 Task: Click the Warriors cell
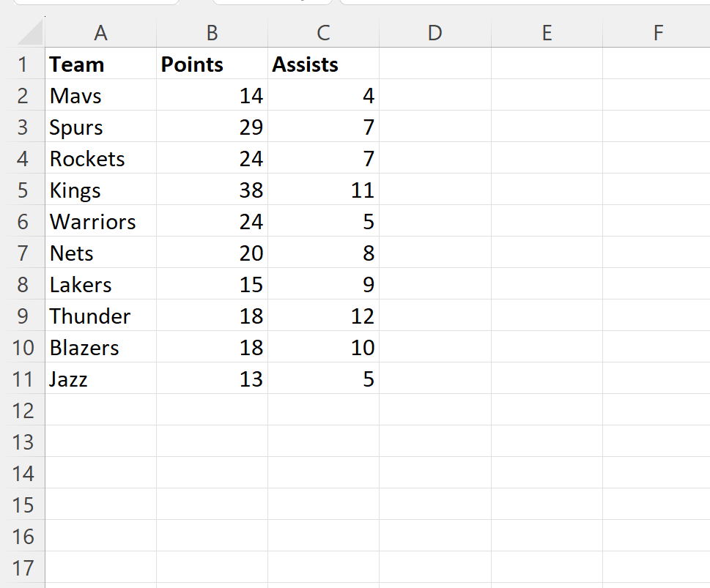pos(100,222)
